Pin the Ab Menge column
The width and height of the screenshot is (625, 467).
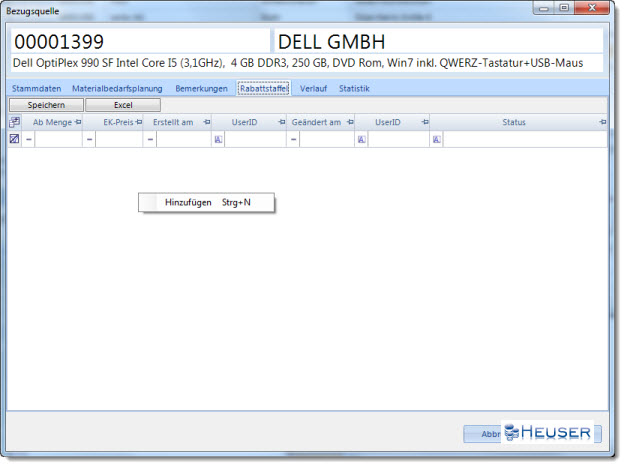click(79, 122)
